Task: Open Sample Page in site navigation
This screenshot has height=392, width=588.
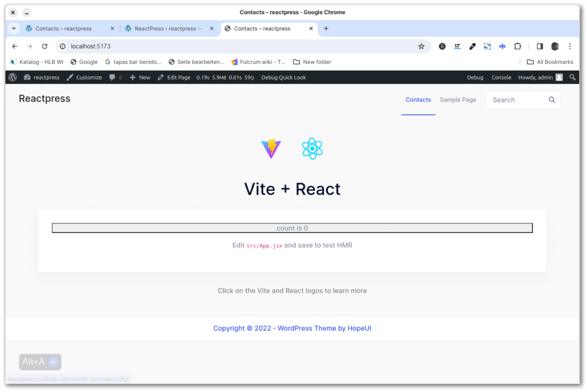Action: coord(458,100)
